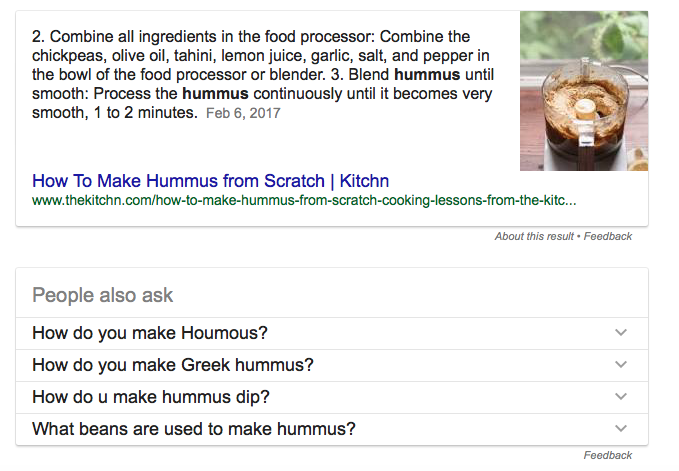Expand chevron for 'What beans are used' question
This screenshot has height=471, width=679.
(x=621, y=429)
